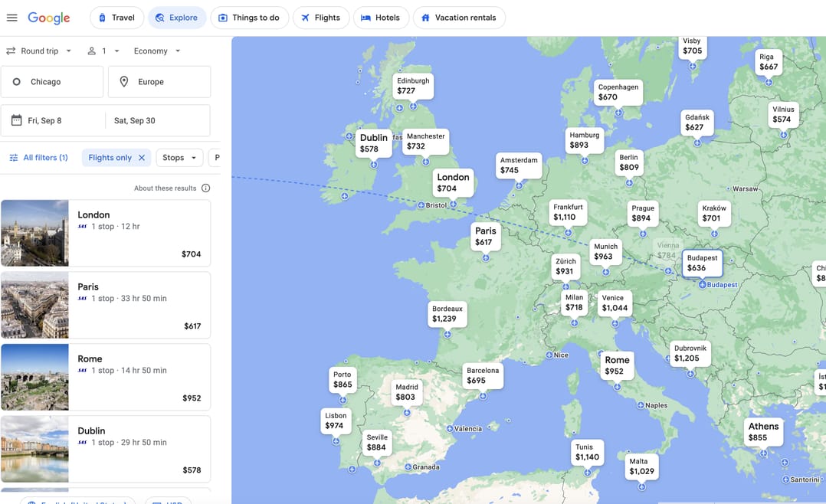Open the Rome destination thumbnail
The height and width of the screenshot is (504, 826).
coord(34,377)
